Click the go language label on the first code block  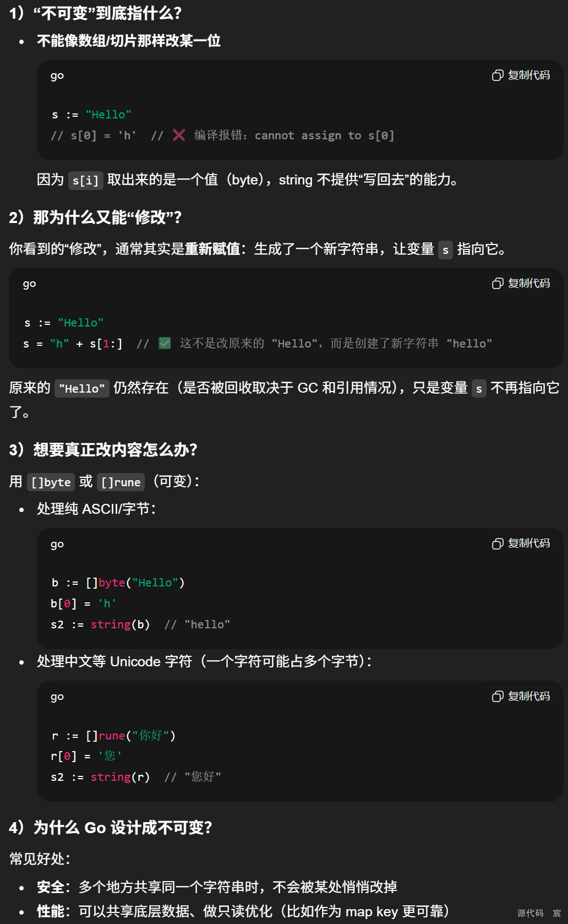[x=57, y=76]
